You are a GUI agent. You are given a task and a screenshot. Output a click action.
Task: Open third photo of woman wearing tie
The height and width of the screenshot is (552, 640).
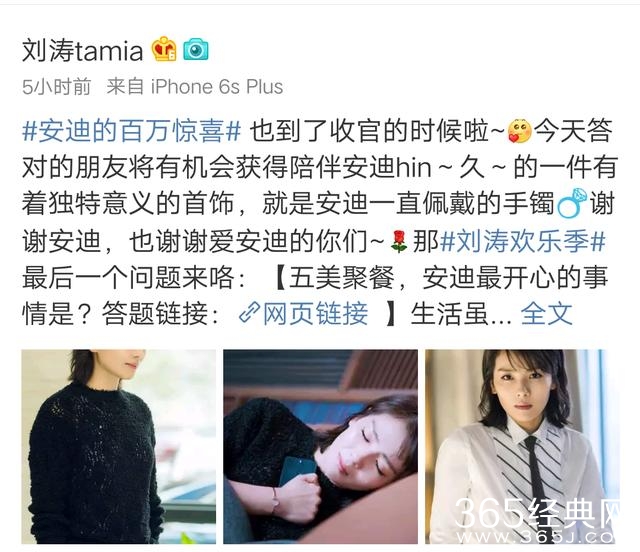pyautogui.click(x=522, y=446)
